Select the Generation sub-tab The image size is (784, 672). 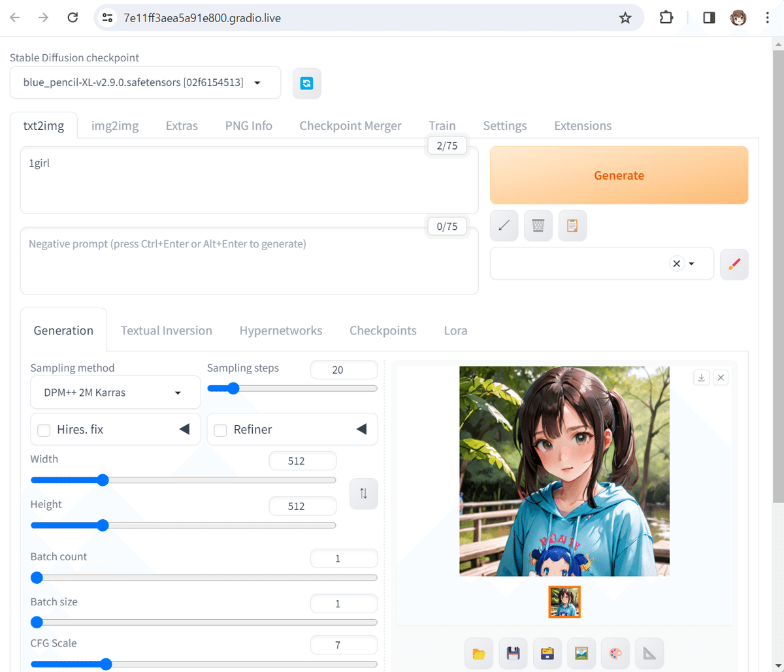pyautogui.click(x=63, y=330)
